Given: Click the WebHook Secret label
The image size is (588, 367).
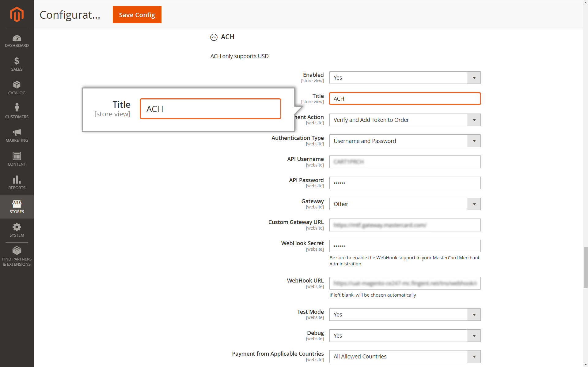Looking at the screenshot, I should click(x=302, y=243).
